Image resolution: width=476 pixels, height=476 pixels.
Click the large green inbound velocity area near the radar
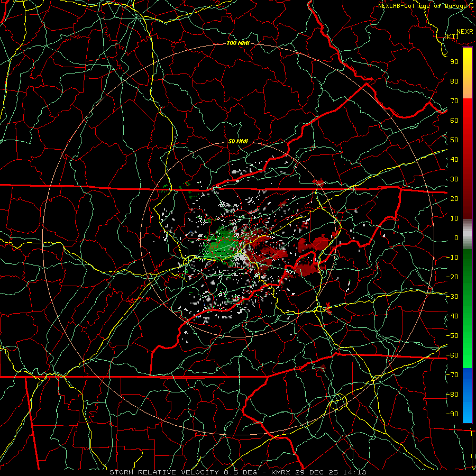pos(221,245)
